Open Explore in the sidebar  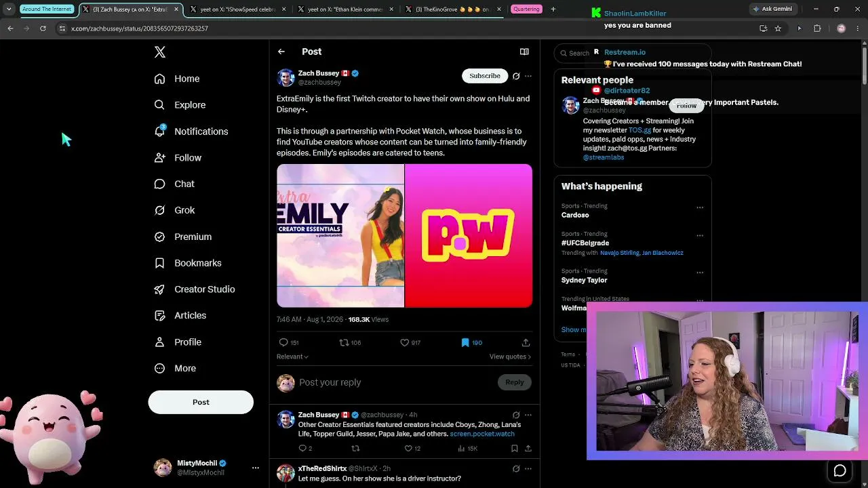point(180,105)
